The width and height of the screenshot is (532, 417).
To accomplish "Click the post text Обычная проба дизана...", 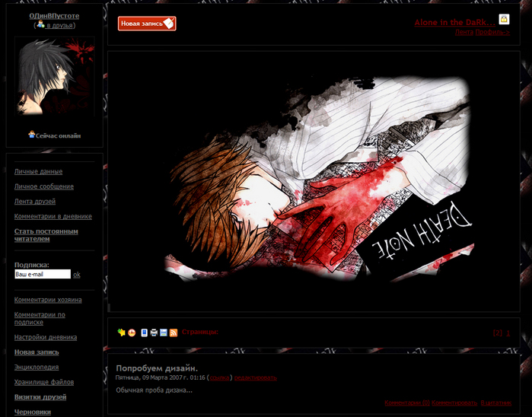I will 154,390.
